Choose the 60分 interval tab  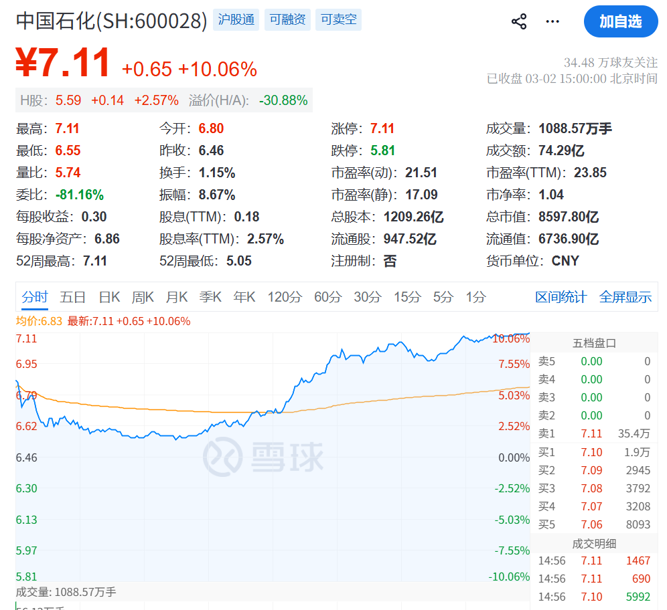click(328, 297)
